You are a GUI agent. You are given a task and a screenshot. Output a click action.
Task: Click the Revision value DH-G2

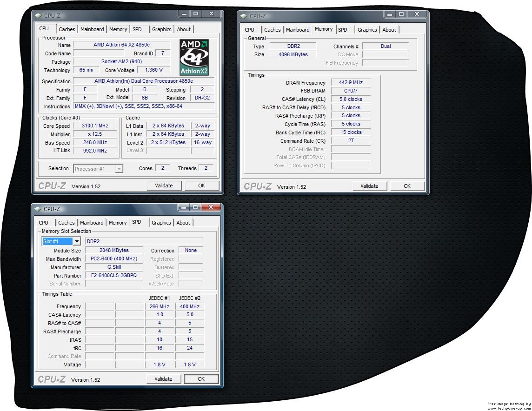point(202,98)
